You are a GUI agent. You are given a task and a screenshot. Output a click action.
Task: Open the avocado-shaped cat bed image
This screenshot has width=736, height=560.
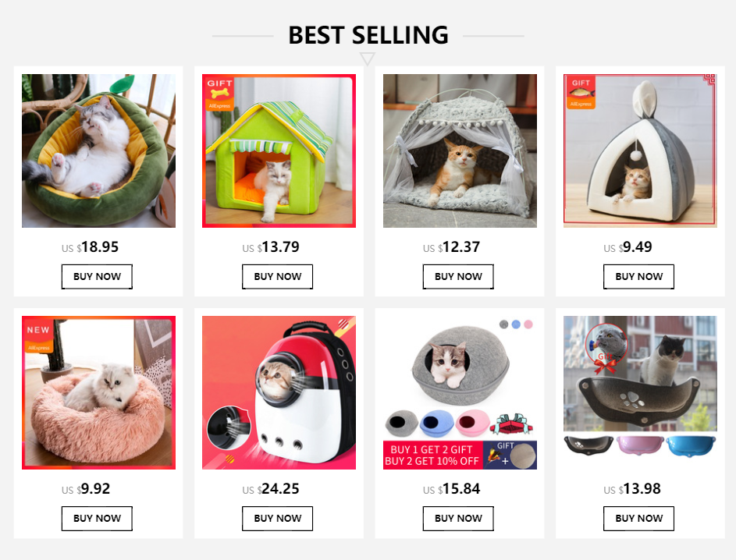[x=98, y=151]
